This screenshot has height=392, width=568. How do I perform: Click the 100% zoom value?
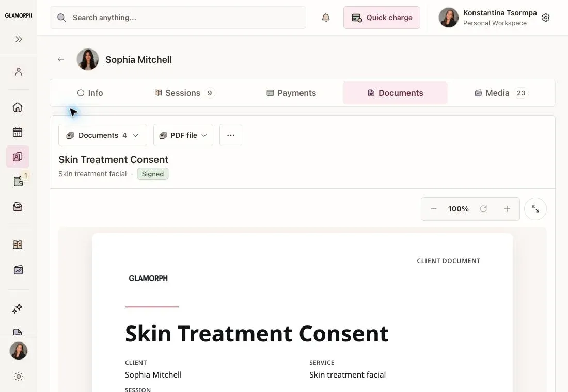(458, 209)
